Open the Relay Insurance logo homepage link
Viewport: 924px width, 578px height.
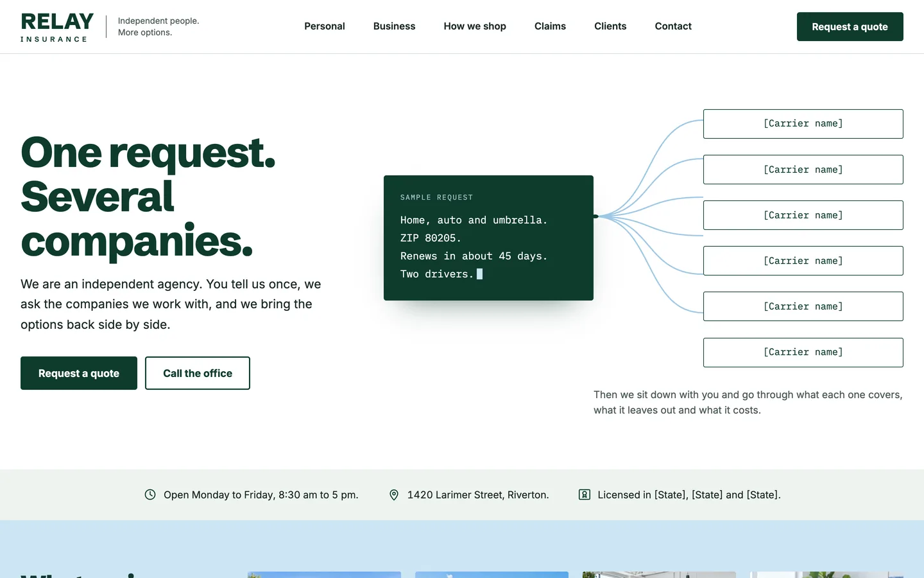point(57,27)
